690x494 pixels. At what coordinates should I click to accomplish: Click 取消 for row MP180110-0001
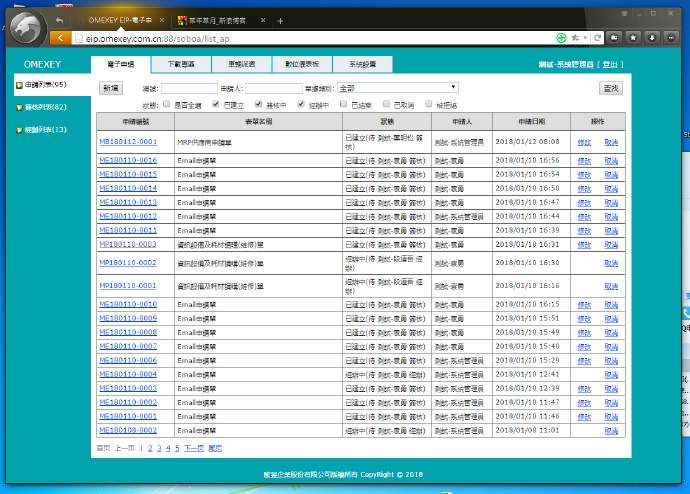click(x=611, y=286)
